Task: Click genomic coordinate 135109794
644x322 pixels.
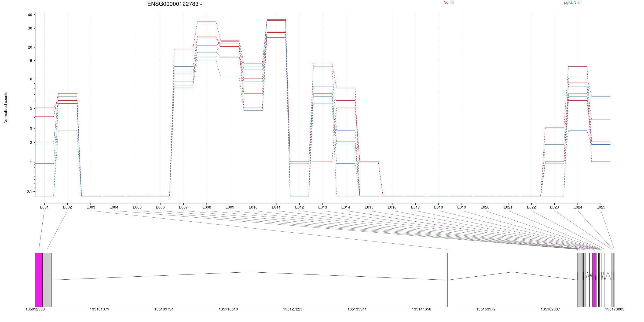Action: (164, 309)
